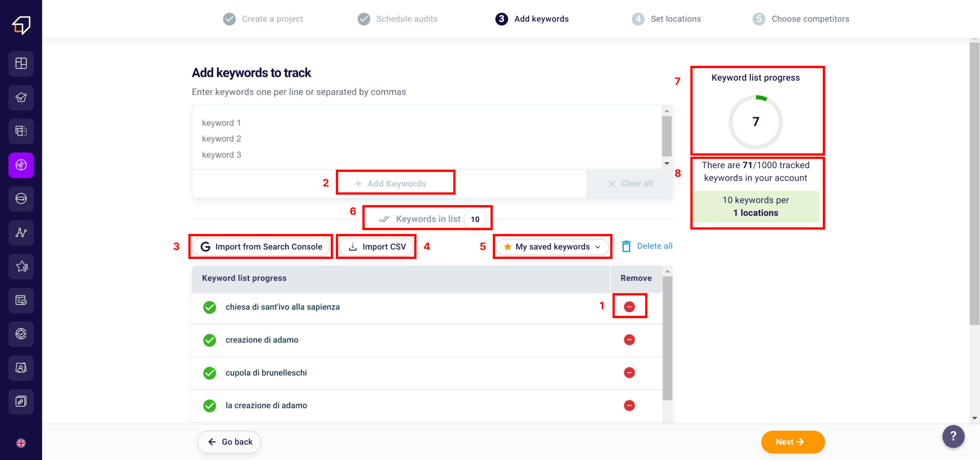Viewport: 980px width, 460px height.
Task: Click Import from Search Console button
Action: (x=261, y=247)
